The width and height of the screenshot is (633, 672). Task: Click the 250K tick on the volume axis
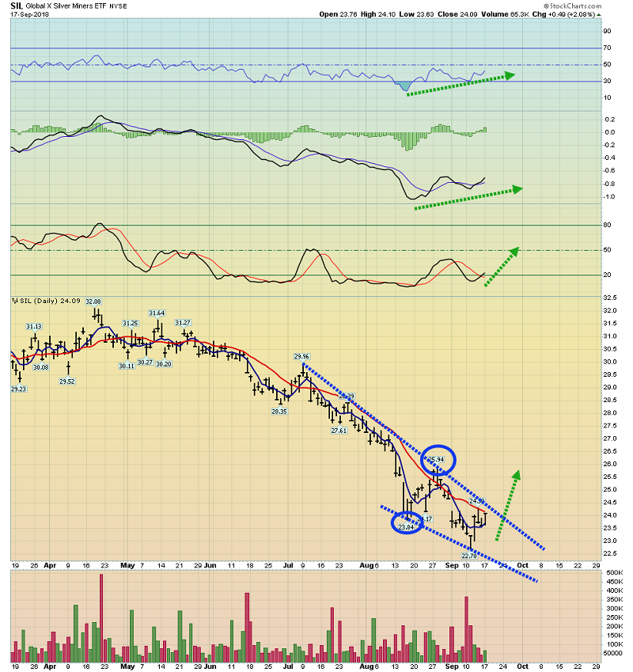point(615,617)
